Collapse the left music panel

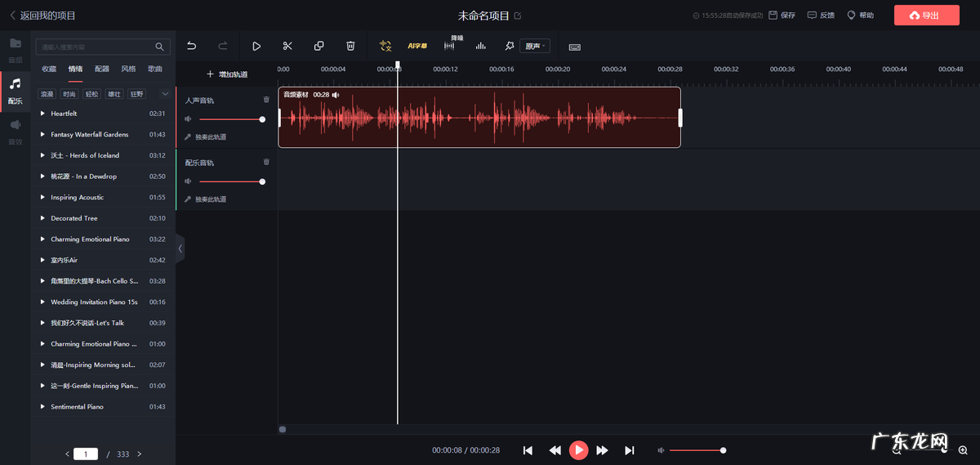[180, 248]
